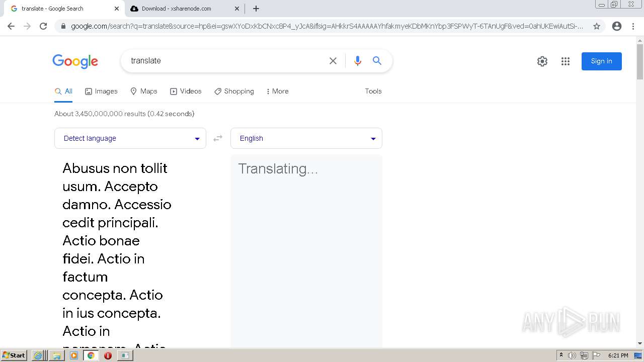
Task: Click the results count text
Action: [x=124, y=114]
